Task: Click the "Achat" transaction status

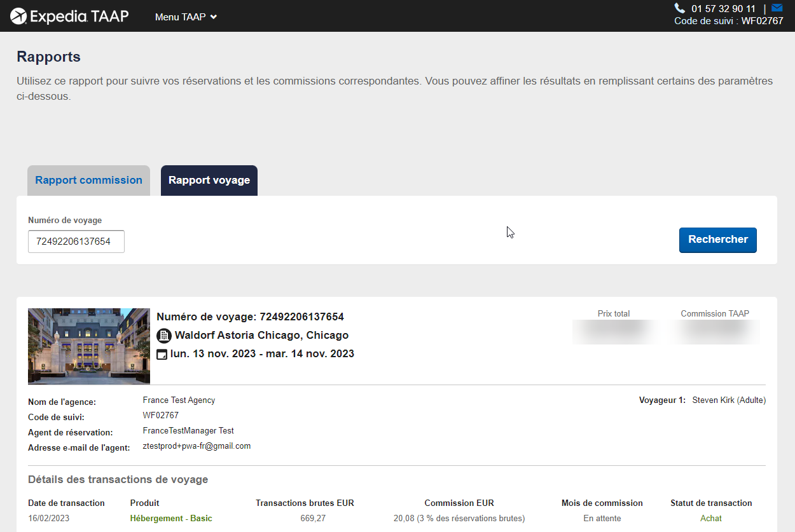Action: click(711, 519)
